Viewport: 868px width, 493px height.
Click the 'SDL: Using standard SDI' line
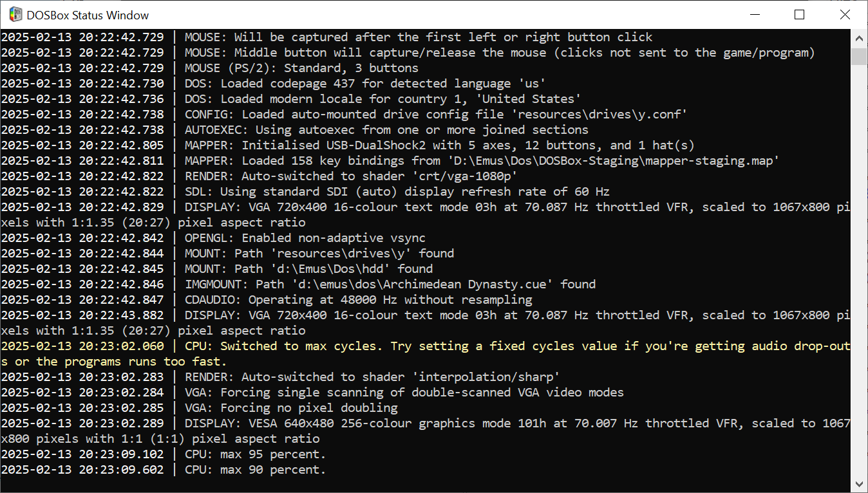tap(305, 191)
